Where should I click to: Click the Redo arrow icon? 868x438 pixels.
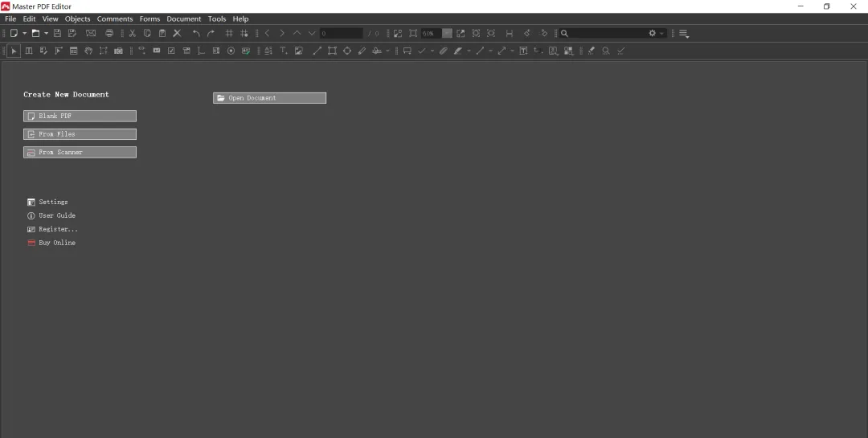click(211, 33)
